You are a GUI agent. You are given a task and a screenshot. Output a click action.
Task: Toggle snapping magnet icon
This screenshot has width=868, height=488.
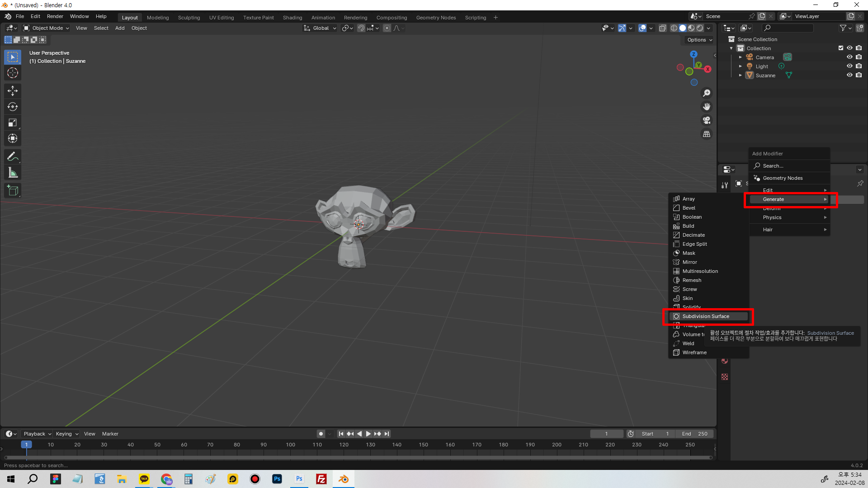pyautogui.click(x=361, y=28)
